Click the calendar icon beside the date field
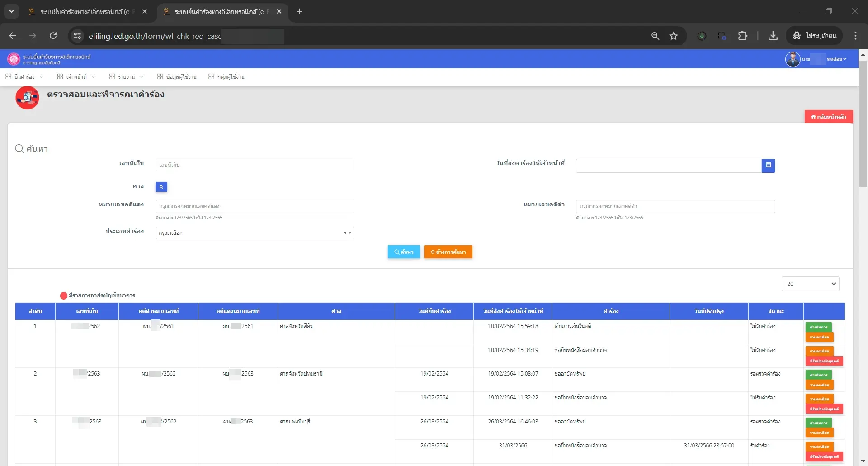 coord(768,166)
